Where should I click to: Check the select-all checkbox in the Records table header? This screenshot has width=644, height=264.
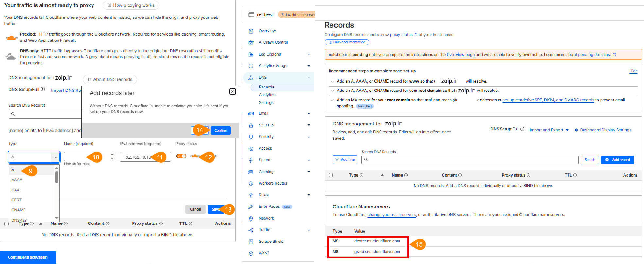coord(331,175)
